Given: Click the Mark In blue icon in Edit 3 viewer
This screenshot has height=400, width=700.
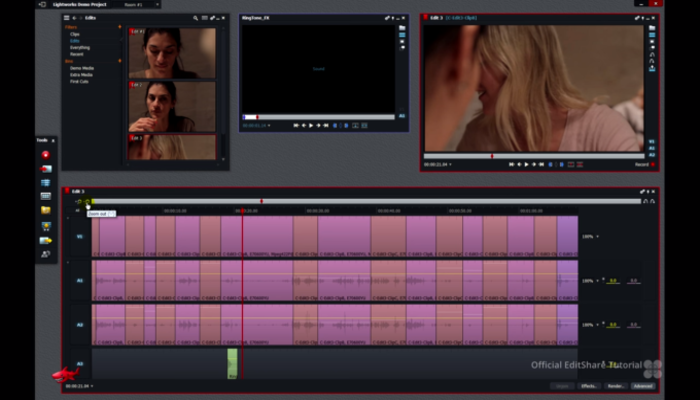Looking at the screenshot, I should 550,165.
